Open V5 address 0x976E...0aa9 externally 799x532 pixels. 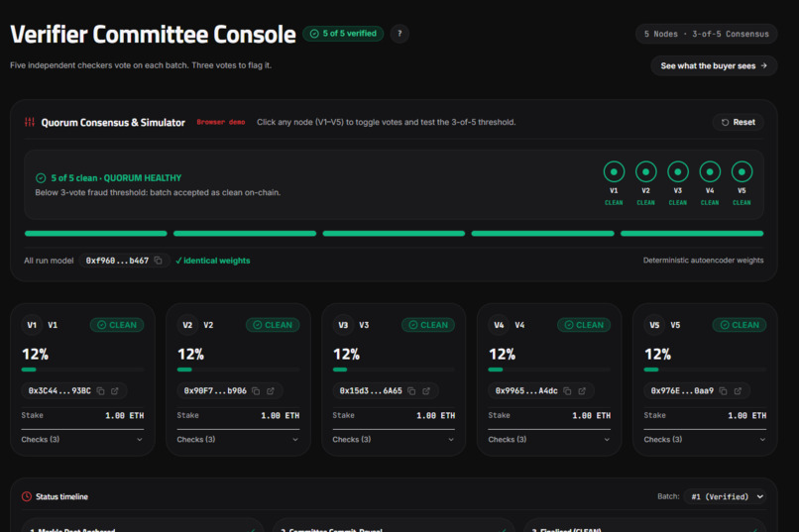click(738, 391)
